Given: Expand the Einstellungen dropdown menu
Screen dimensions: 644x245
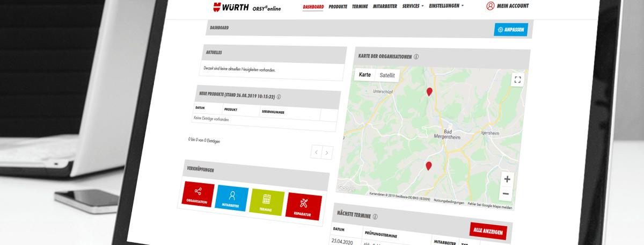Looking at the screenshot, I should pyautogui.click(x=447, y=6).
